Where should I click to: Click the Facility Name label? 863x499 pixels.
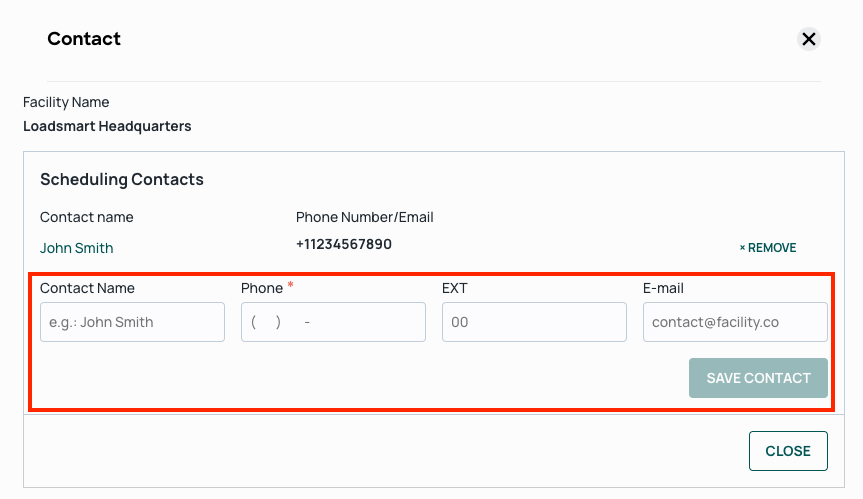coord(66,102)
